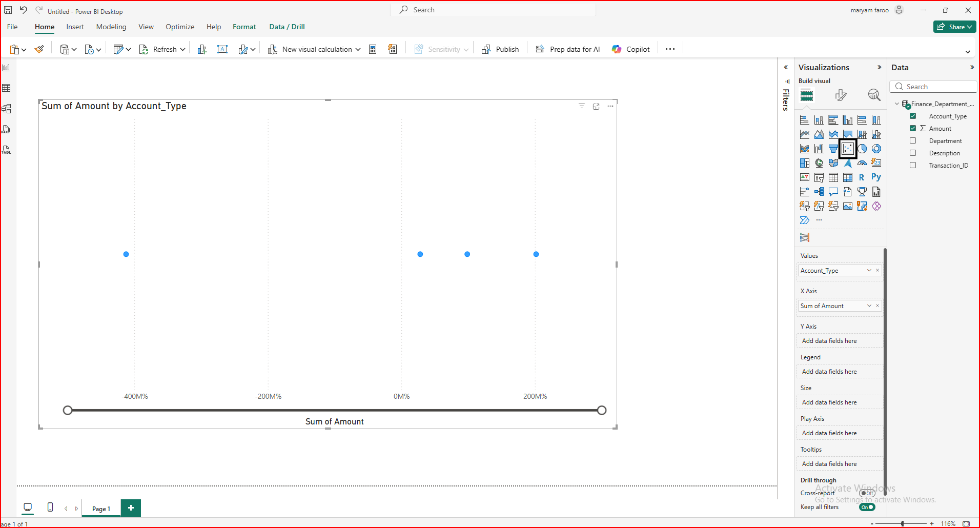Open the Table view in left sidebar

(x=7, y=88)
